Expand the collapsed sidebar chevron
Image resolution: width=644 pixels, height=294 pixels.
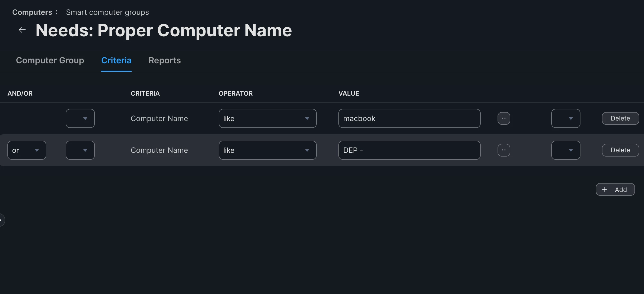point(1,220)
